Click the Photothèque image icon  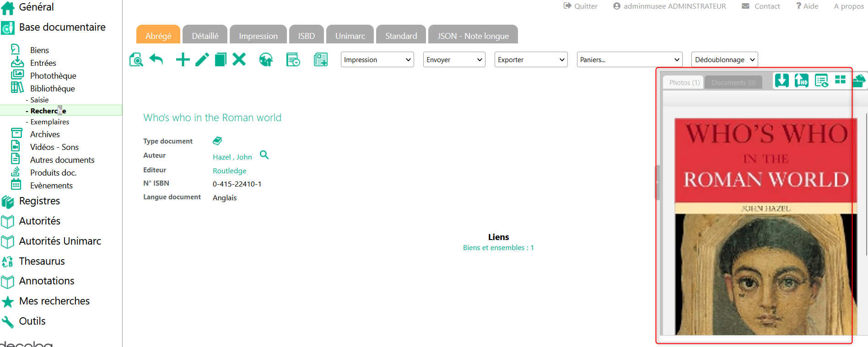click(x=17, y=74)
